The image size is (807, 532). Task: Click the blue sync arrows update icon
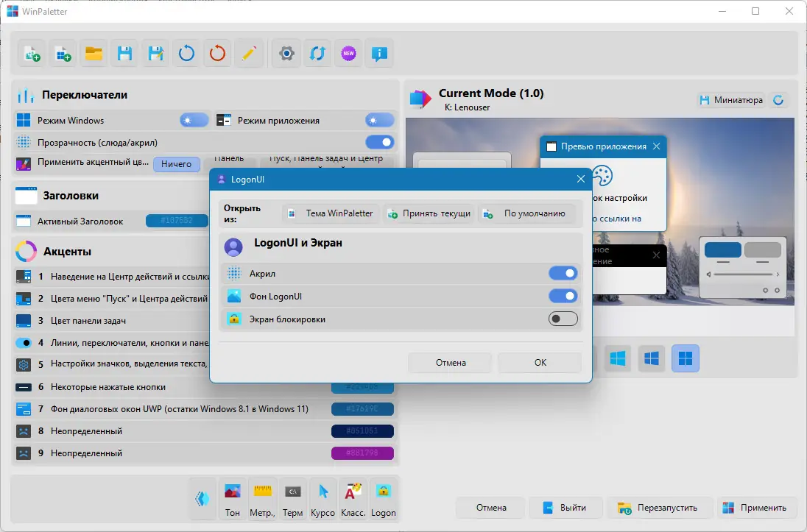(317, 54)
